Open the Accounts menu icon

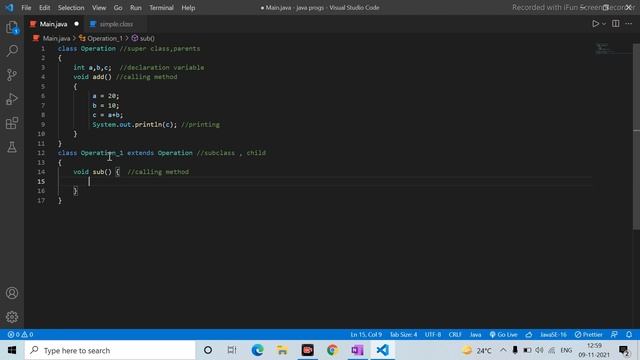tap(12, 293)
